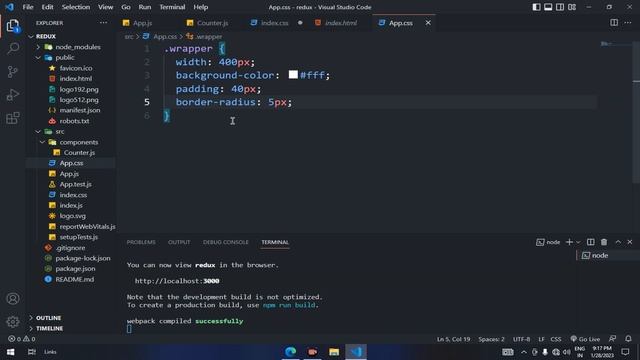Click the Ln 5, Col 19 status item

pyautogui.click(x=453, y=339)
